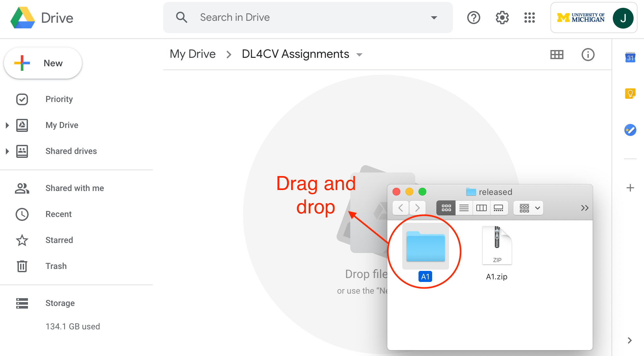Expand Shared drives tree item
Image resolution: width=644 pixels, height=356 pixels.
coord(7,151)
